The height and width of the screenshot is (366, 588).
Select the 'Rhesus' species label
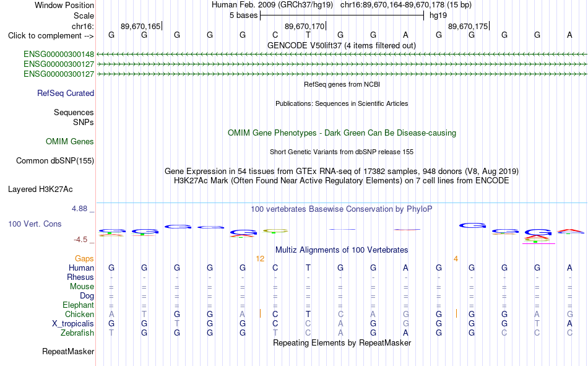[80, 277]
